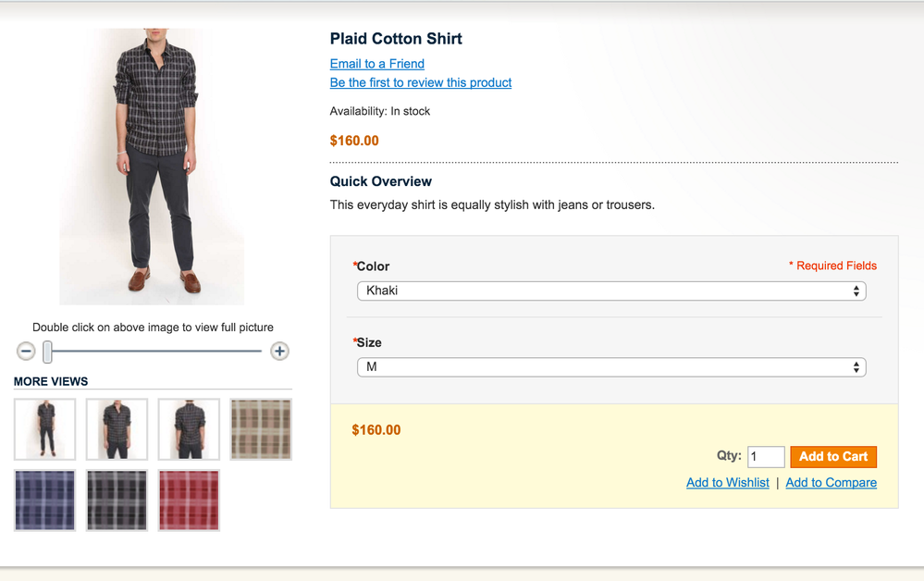This screenshot has height=581, width=924.
Task: Choose the charcoal plaid fabric swatch
Action: [x=117, y=501]
